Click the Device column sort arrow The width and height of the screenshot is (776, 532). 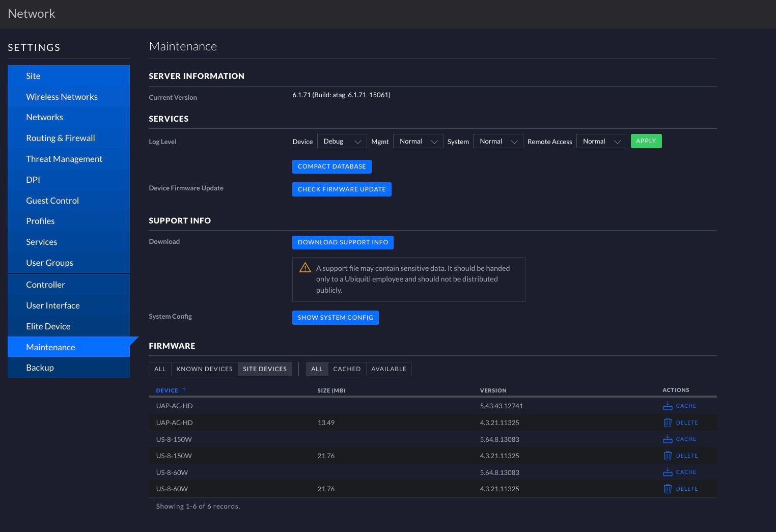184,390
